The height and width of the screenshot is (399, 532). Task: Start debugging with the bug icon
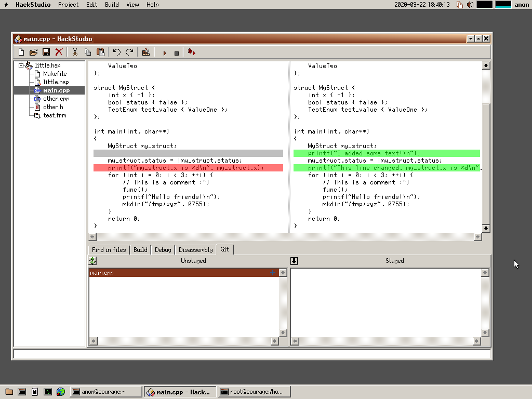click(191, 52)
